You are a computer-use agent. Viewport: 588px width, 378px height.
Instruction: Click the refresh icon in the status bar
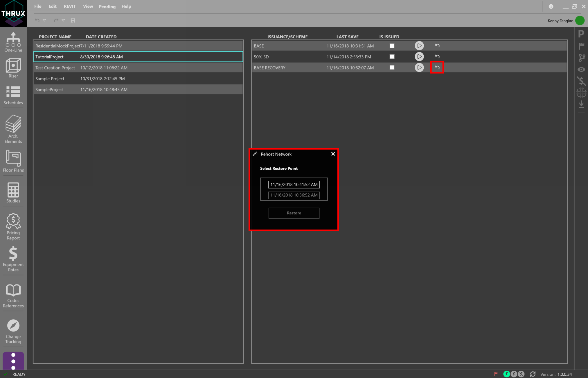pyautogui.click(x=533, y=374)
